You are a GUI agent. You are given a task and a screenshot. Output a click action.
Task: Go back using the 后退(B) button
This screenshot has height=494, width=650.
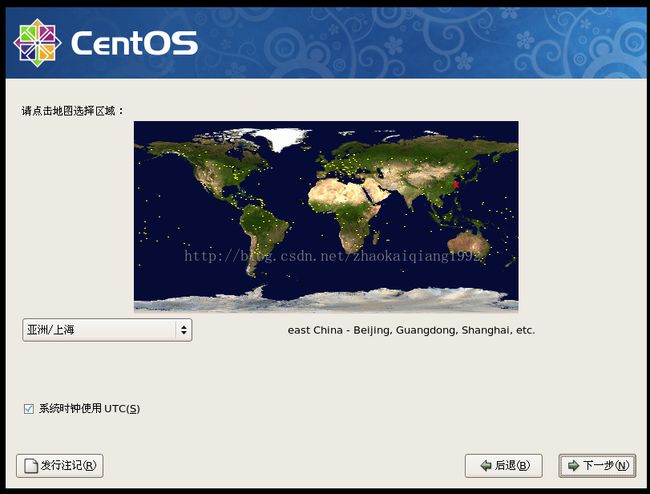[503, 466]
